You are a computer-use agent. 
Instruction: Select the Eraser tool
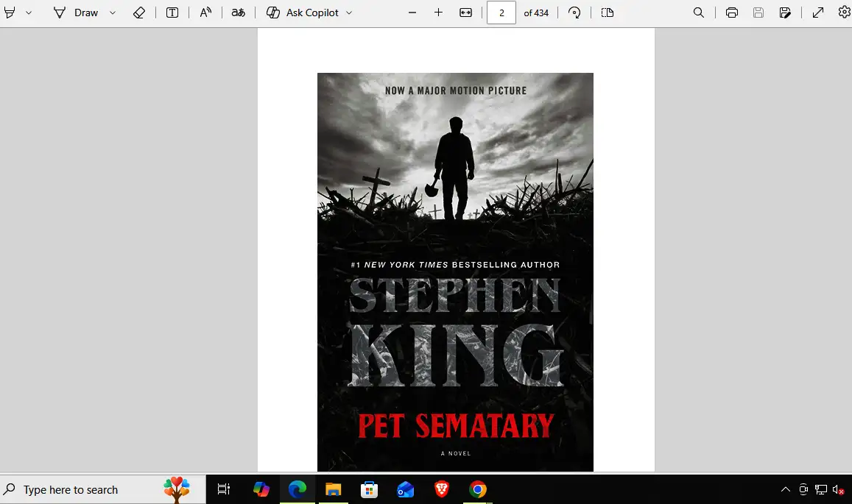[x=139, y=13]
